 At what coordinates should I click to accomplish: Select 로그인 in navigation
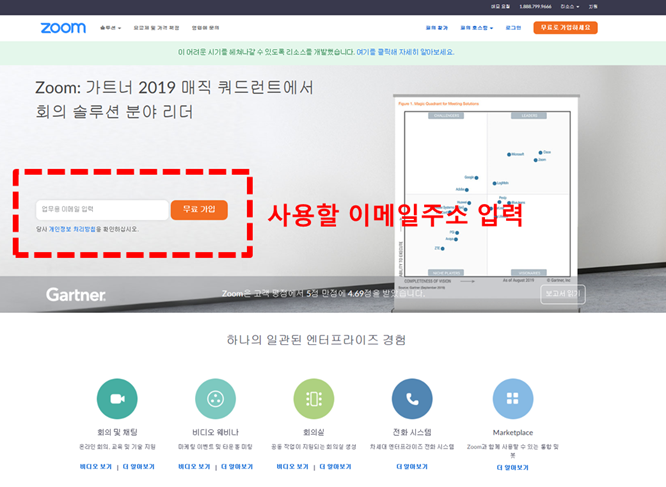pyautogui.click(x=513, y=28)
